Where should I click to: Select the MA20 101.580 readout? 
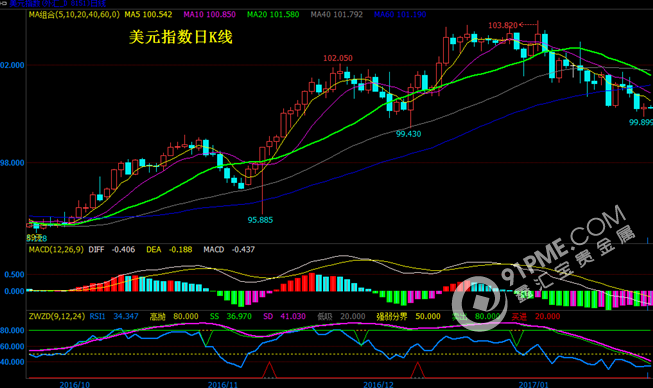[273, 15]
